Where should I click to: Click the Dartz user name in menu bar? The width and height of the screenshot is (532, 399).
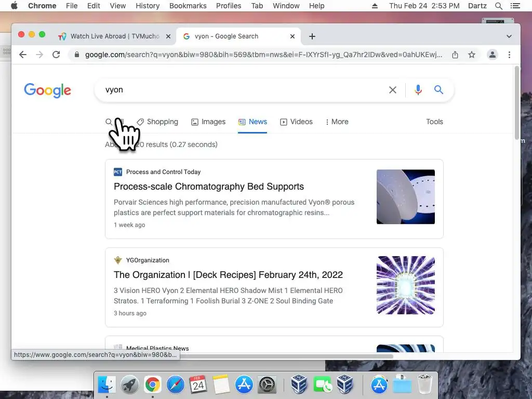[477, 6]
